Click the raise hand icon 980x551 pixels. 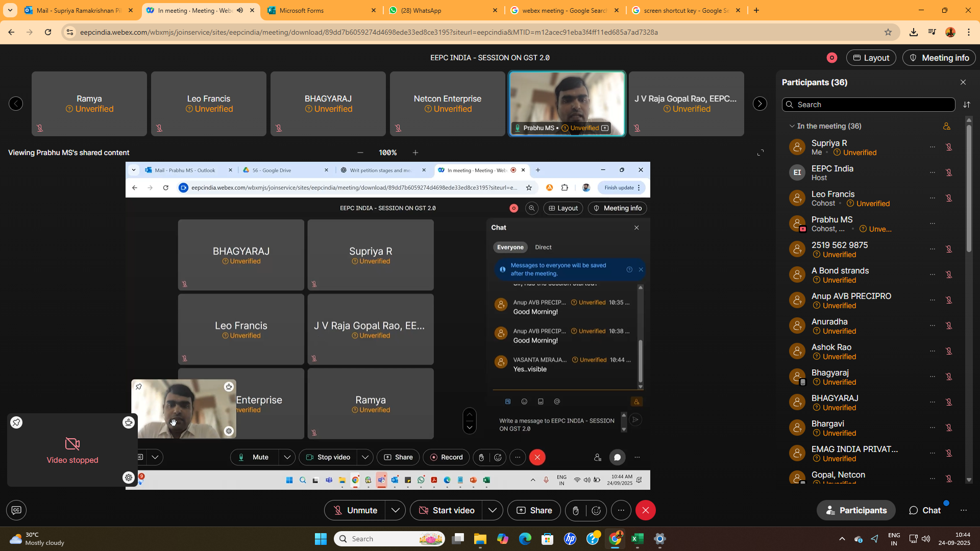[x=576, y=511]
